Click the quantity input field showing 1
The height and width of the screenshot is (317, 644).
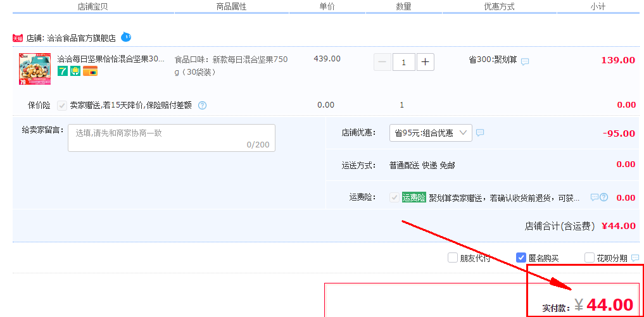tap(404, 62)
